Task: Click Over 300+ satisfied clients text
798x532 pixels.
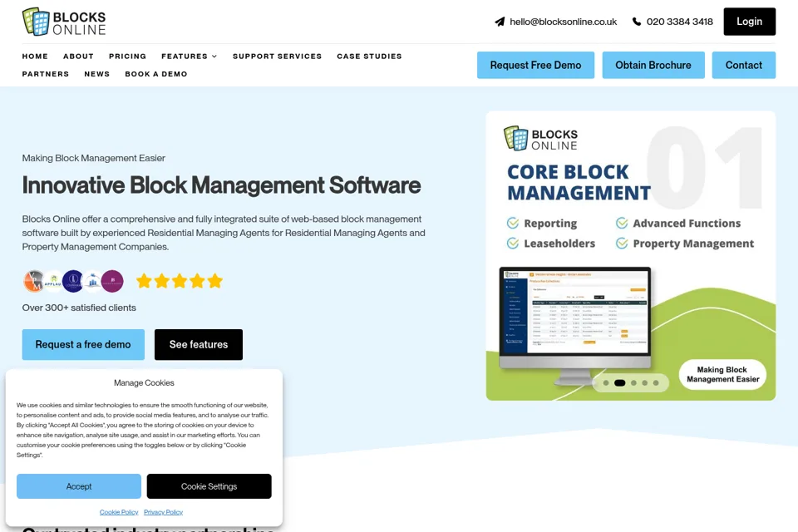Action: click(79, 308)
